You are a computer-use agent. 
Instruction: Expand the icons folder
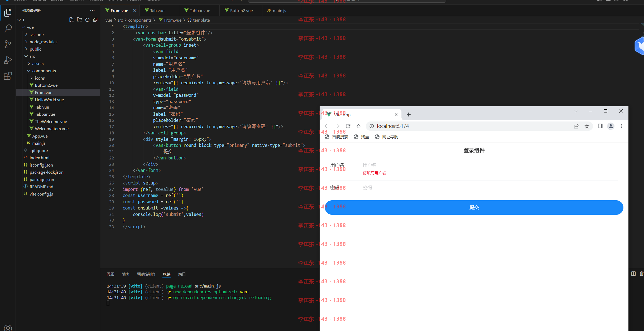pyautogui.click(x=31, y=78)
